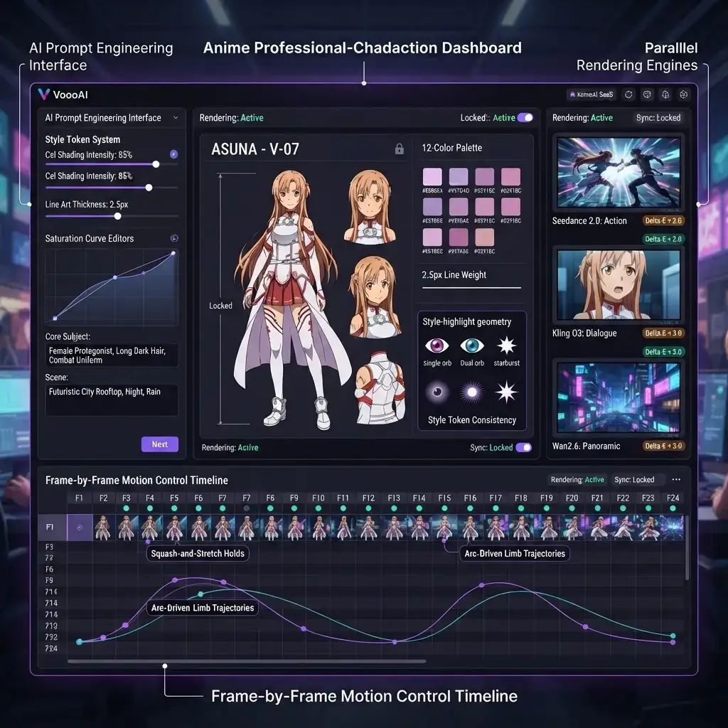The width and height of the screenshot is (728, 728).
Task: Select the F2 frame header
Action: (x=104, y=498)
